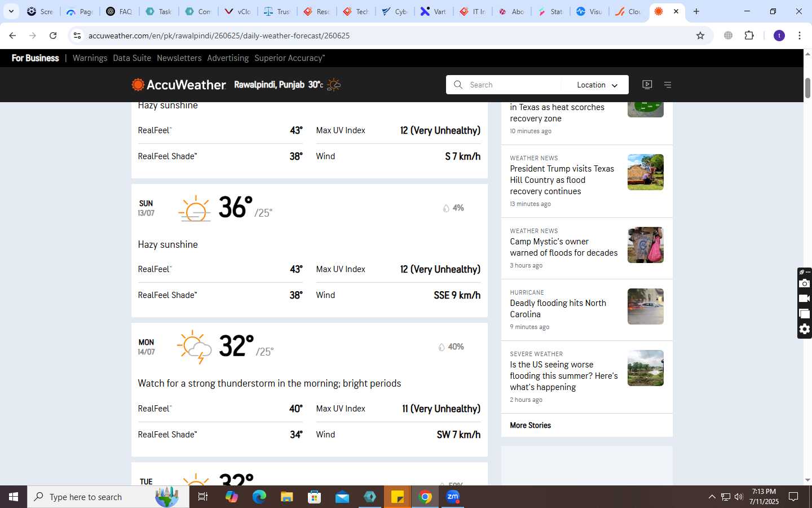Switch to the Cyb browser tab
This screenshot has width=812, height=508.
click(x=395, y=11)
